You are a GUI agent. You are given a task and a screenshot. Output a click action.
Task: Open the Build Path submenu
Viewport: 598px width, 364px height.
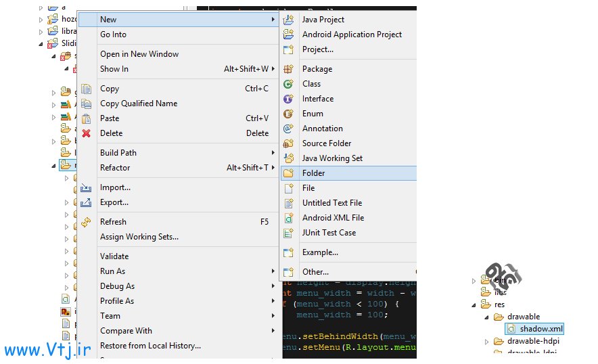[119, 153]
